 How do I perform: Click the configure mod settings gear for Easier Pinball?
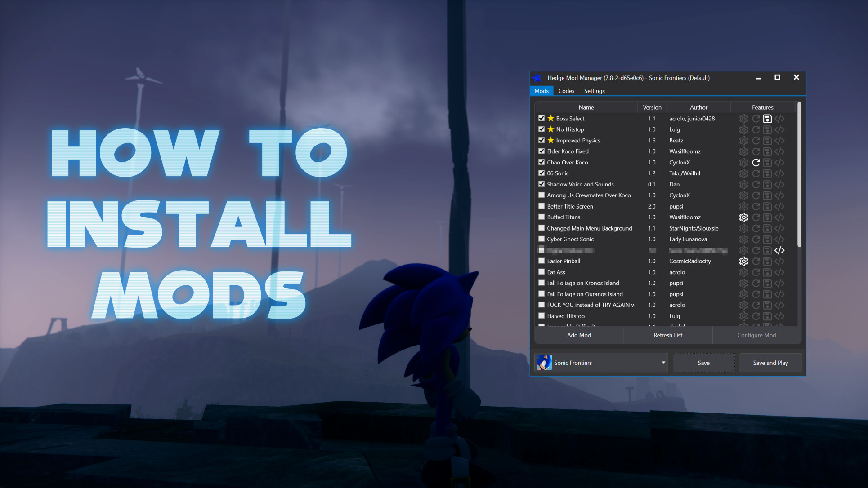point(743,261)
